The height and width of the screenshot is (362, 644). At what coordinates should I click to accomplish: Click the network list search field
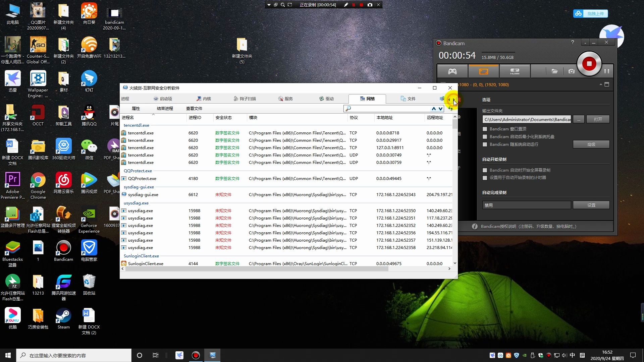[x=390, y=109]
